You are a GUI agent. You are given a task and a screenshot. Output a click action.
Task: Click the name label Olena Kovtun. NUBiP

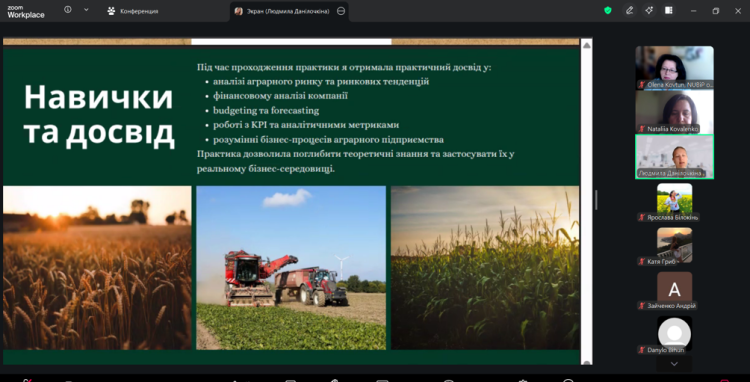click(x=679, y=85)
